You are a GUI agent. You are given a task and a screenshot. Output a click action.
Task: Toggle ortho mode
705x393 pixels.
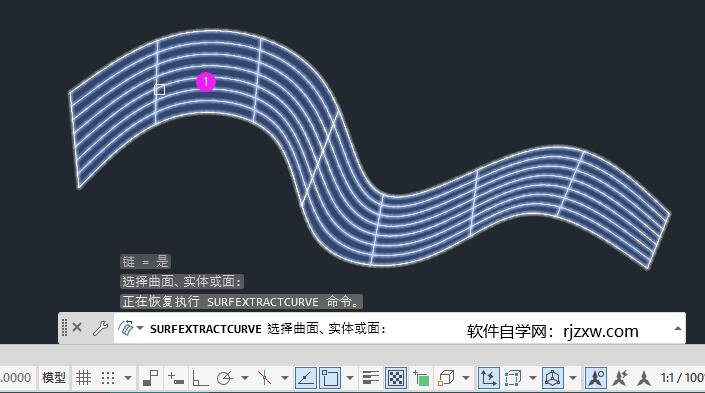point(200,378)
